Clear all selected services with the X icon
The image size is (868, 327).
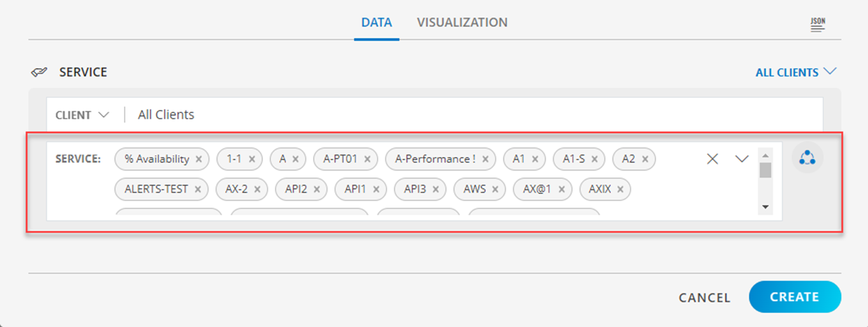[x=712, y=159]
